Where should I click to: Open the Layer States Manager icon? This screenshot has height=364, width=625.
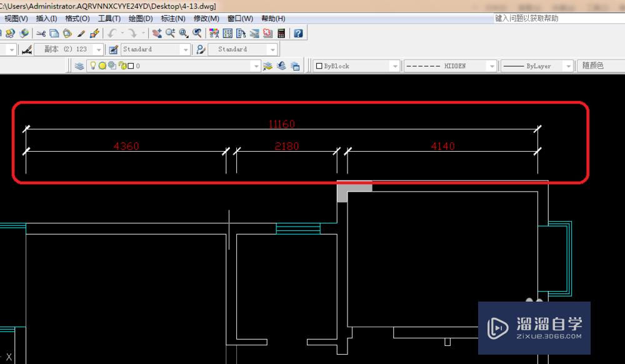pos(295,66)
